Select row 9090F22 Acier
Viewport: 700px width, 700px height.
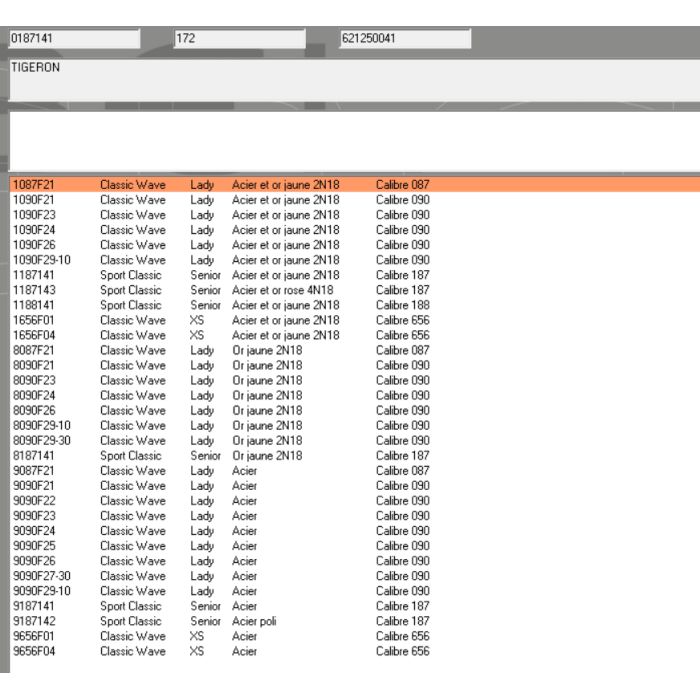coord(354,500)
